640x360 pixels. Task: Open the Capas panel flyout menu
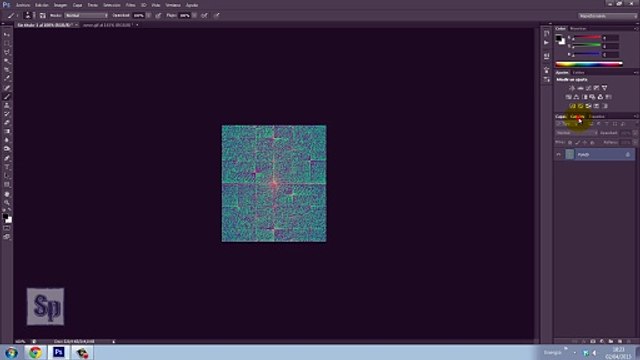click(636, 117)
